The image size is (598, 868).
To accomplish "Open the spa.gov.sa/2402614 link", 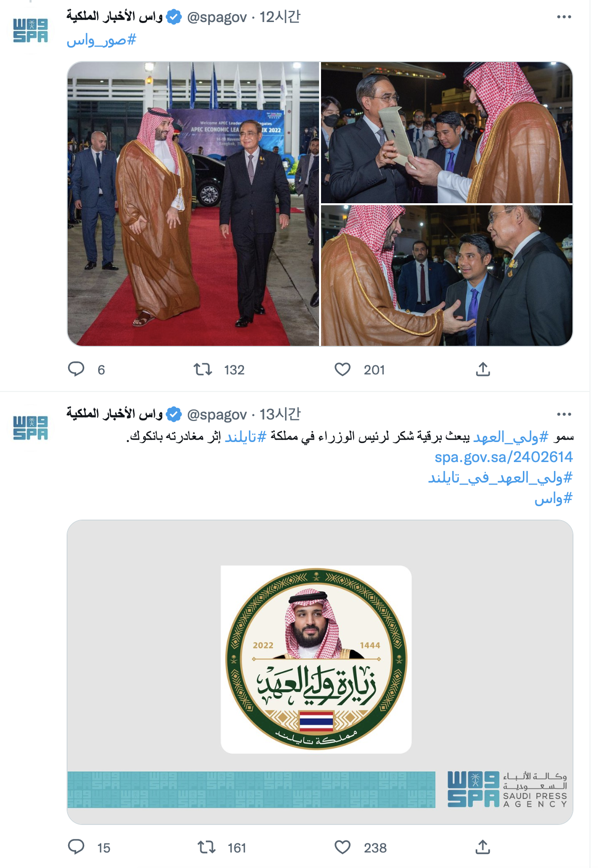I will (x=503, y=457).
